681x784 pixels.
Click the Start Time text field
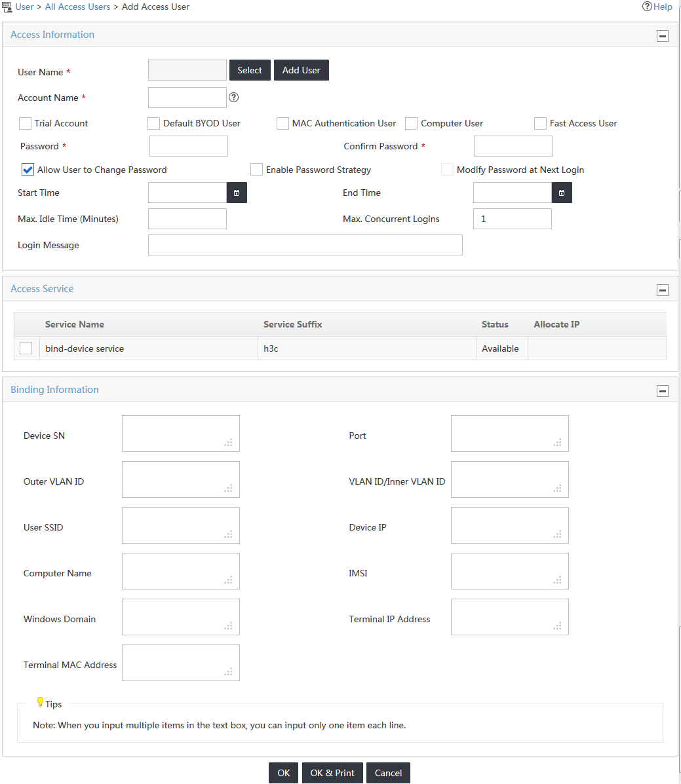[187, 193]
